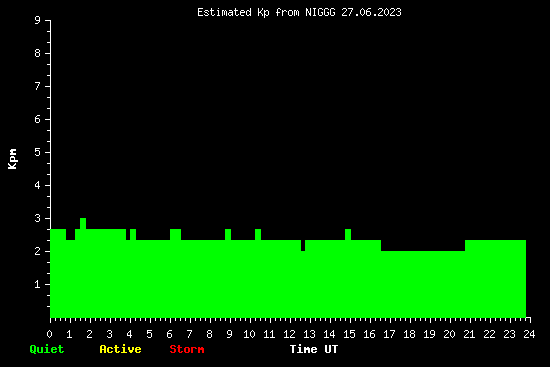Viewport: 550px width, 367px height.
Task: Click hour 6 on the time axis
Action: tap(169, 334)
